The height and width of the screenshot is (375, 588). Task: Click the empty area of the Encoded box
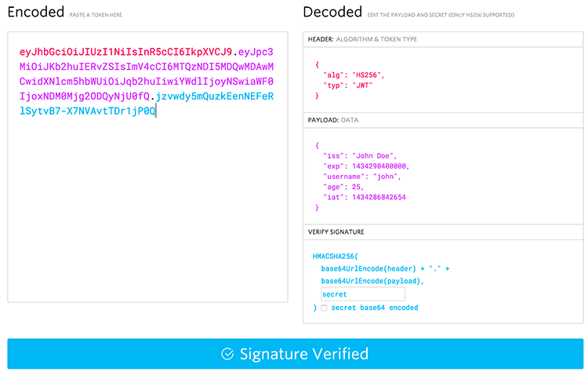point(147,220)
